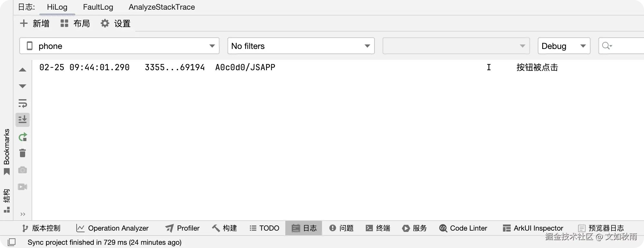Clear the log with trash icon

point(23,153)
